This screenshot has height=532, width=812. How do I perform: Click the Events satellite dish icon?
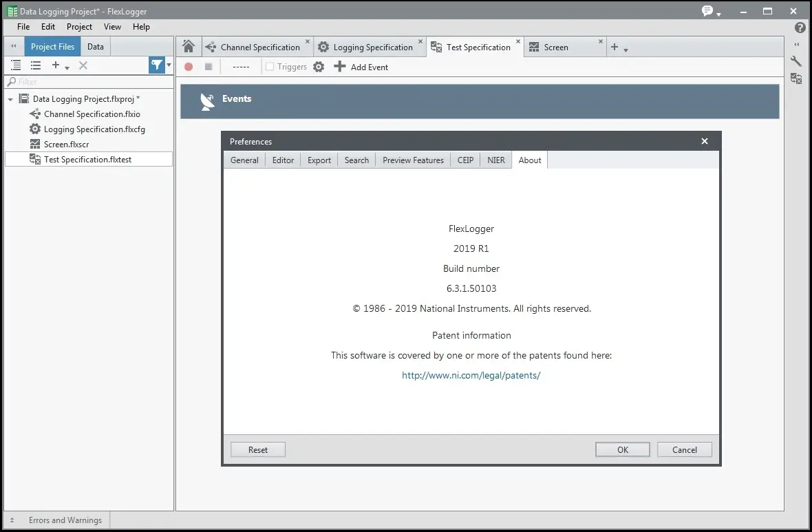207,102
